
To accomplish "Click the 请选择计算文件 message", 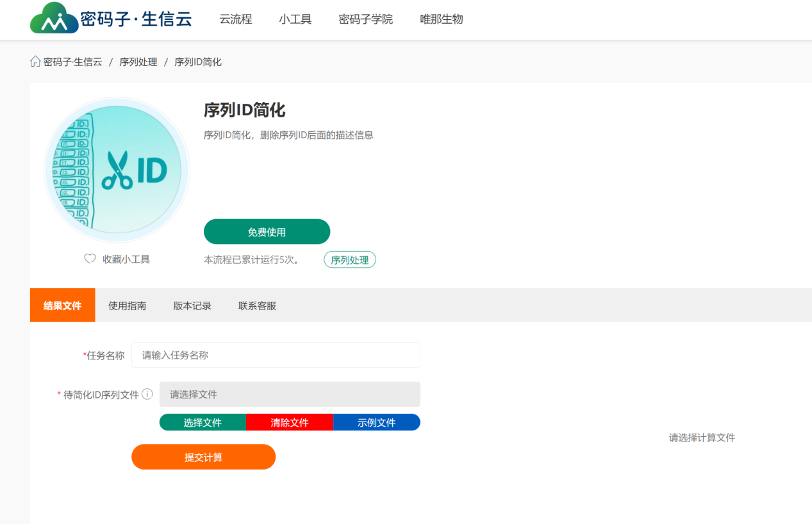I will (x=702, y=438).
